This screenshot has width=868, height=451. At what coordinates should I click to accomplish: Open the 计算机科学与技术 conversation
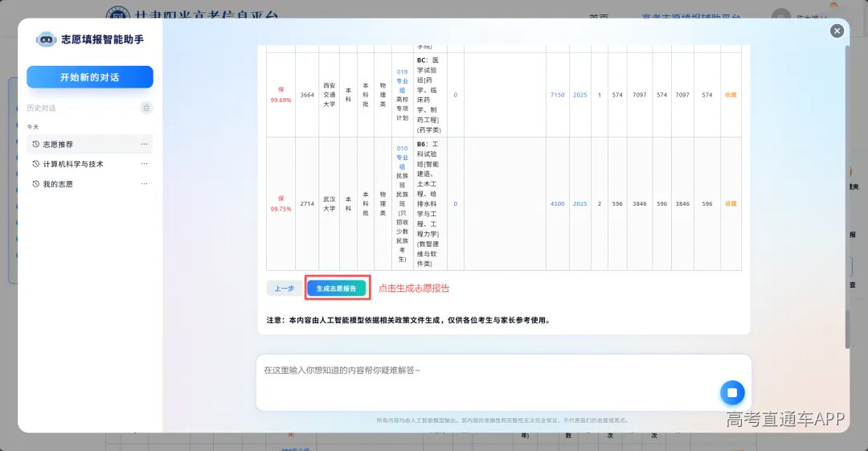[x=90, y=164]
